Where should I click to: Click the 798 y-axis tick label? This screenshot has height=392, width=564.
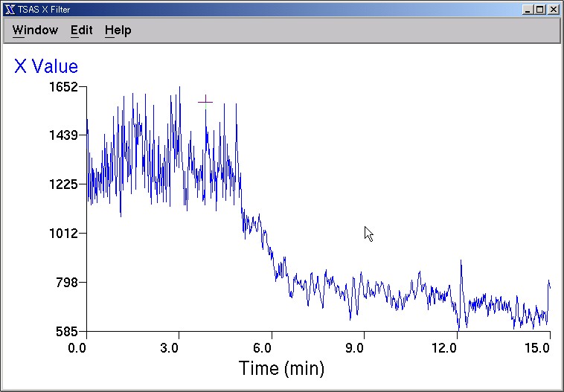click(x=67, y=283)
